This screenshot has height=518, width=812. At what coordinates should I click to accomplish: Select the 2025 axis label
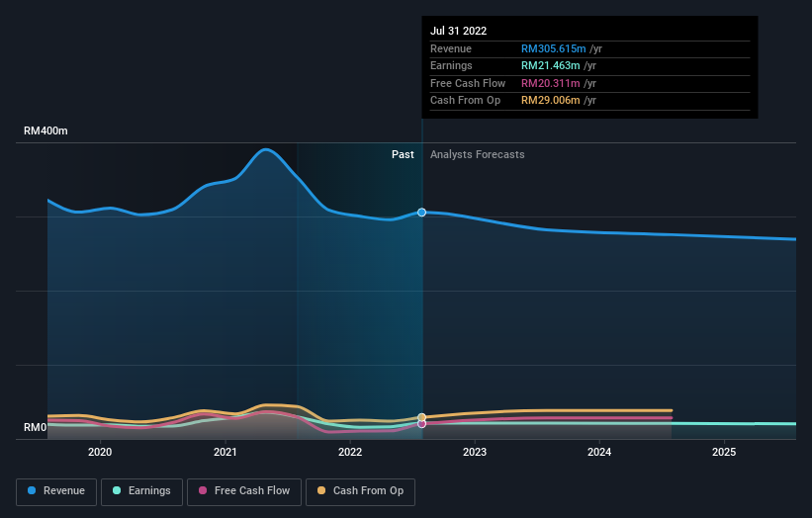(x=724, y=453)
